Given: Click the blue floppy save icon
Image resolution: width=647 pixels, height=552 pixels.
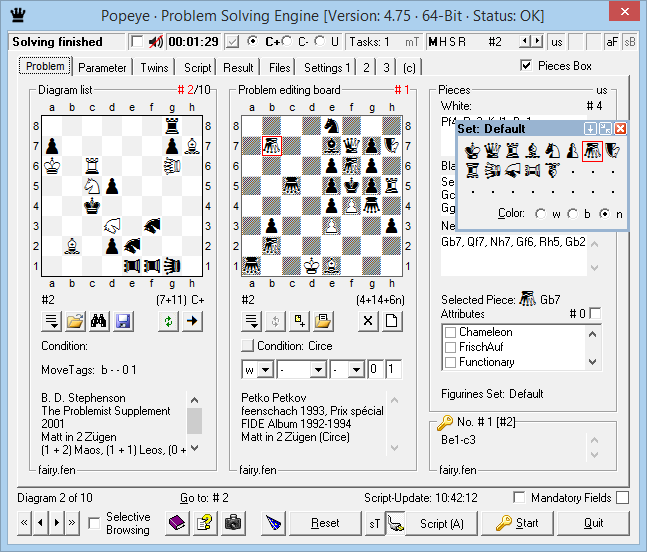Looking at the screenshot, I should 123,321.
